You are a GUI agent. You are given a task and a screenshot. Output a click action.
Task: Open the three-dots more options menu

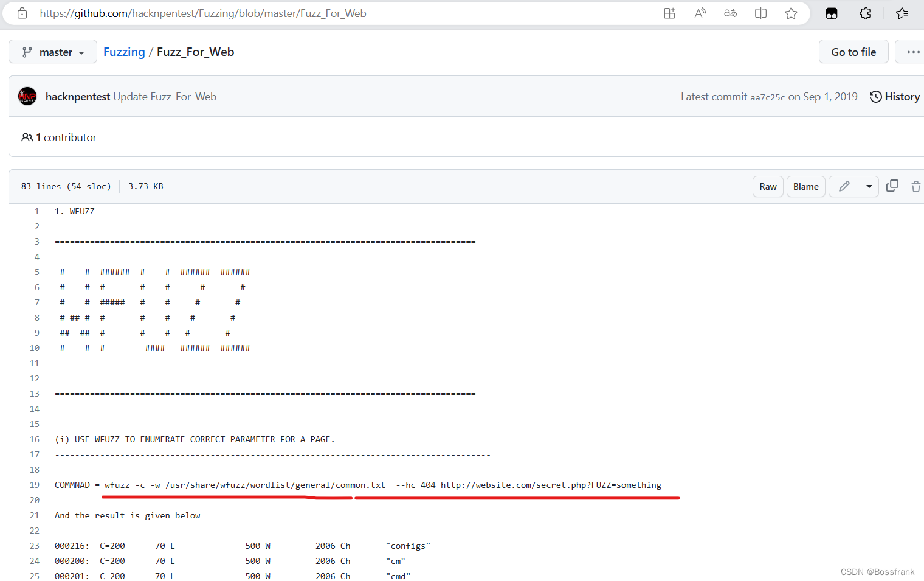pos(912,52)
